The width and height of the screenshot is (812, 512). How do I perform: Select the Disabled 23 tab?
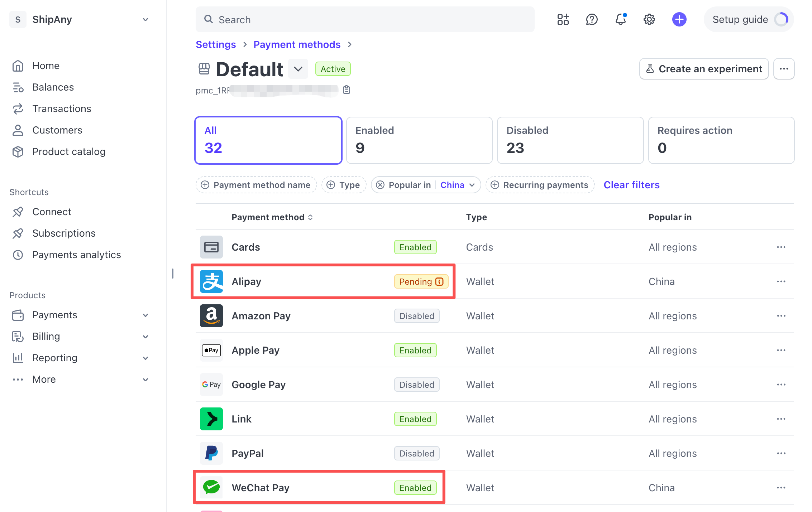pyautogui.click(x=570, y=140)
